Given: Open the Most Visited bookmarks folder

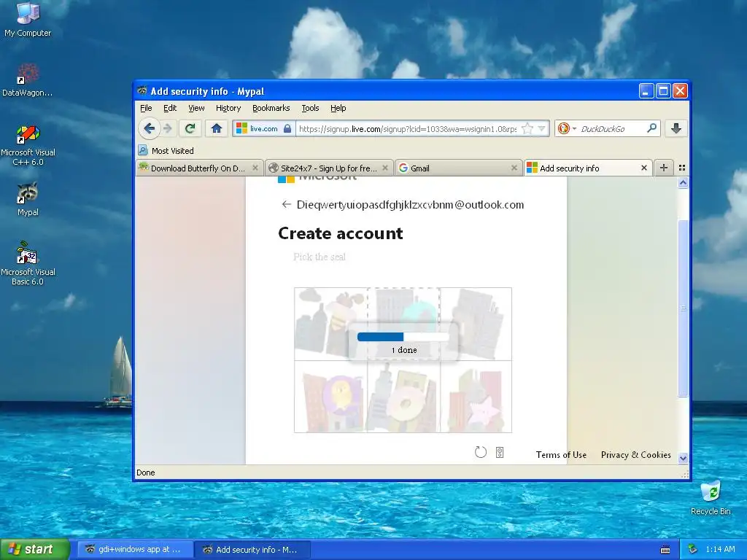Looking at the screenshot, I should tap(172, 150).
